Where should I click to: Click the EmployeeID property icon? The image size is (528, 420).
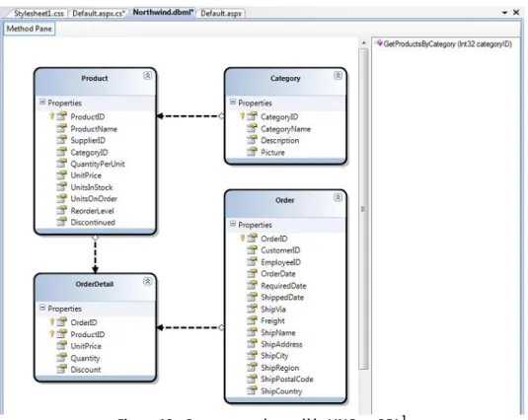pyautogui.click(x=252, y=261)
